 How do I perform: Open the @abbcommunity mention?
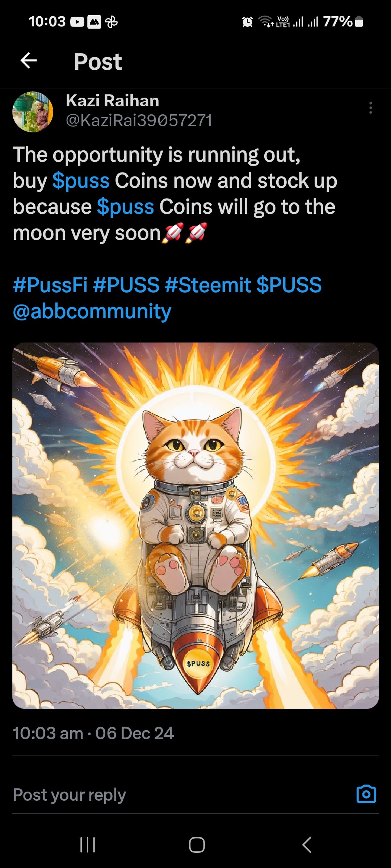(x=92, y=311)
